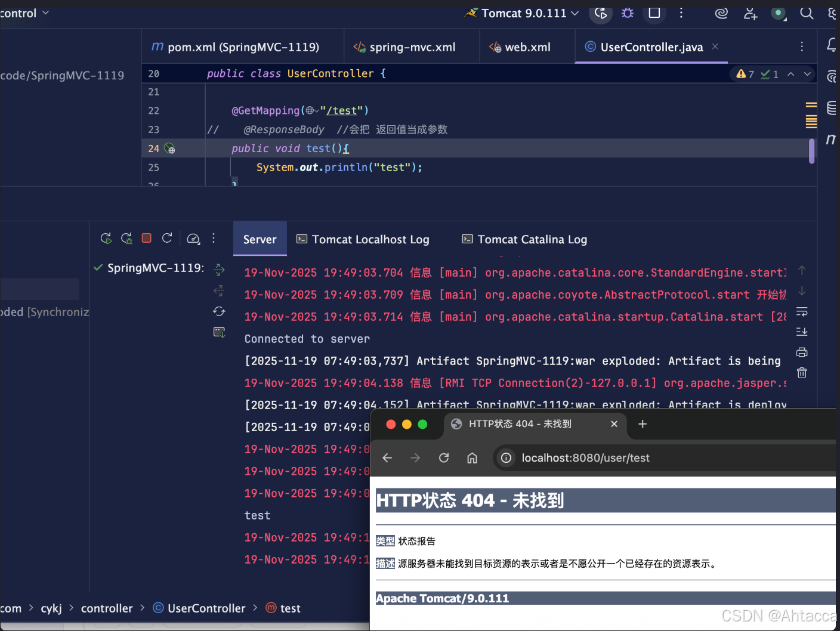Click the Search Everywhere magnifier icon

[807, 13]
